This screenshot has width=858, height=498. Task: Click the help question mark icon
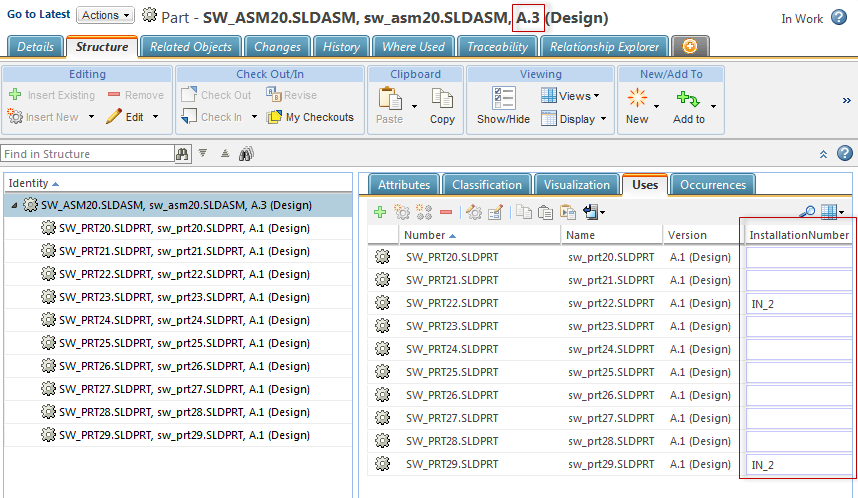(x=844, y=154)
